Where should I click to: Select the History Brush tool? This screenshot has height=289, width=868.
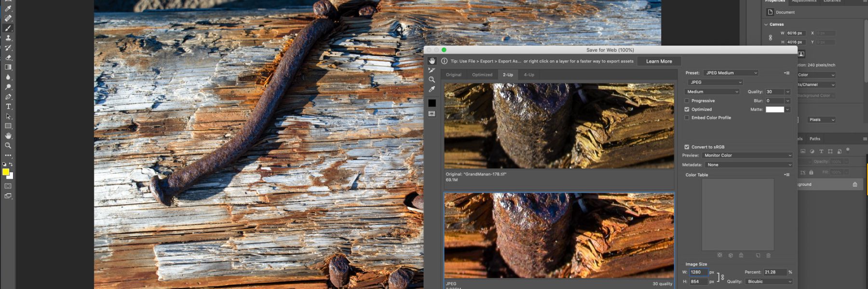coord(8,48)
